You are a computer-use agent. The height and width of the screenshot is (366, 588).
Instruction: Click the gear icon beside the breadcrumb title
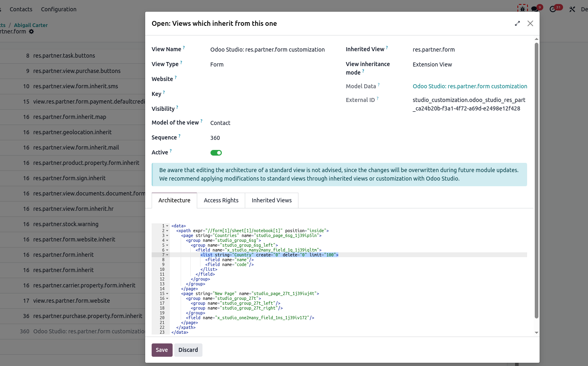[31, 31]
